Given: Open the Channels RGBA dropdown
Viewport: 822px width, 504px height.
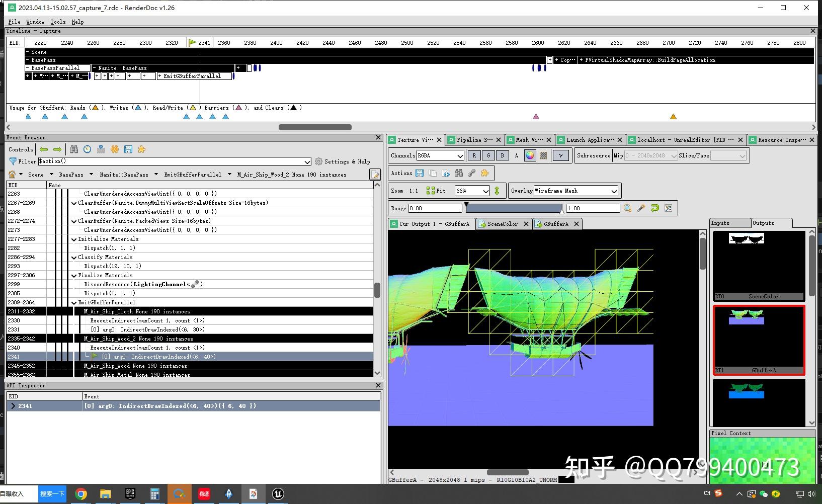Looking at the screenshot, I should pyautogui.click(x=440, y=155).
